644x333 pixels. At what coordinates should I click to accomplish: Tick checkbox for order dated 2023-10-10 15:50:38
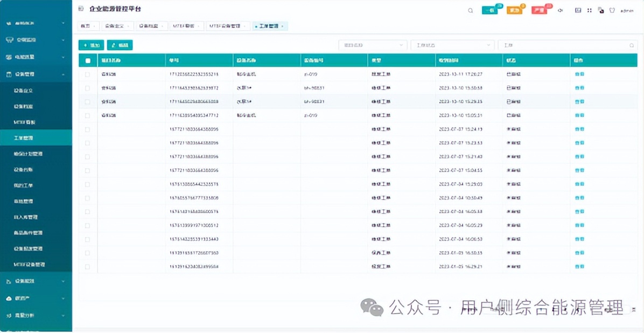click(x=87, y=88)
